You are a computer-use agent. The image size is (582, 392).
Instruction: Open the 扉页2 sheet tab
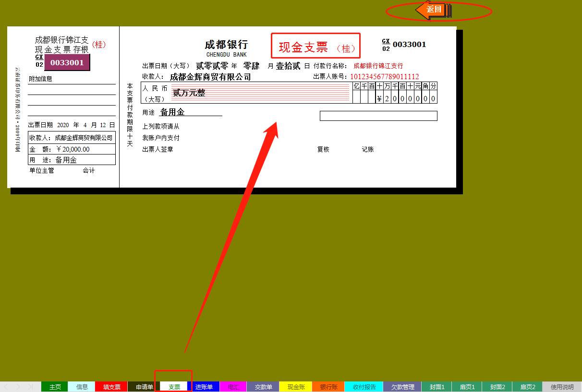pyautogui.click(x=528, y=387)
